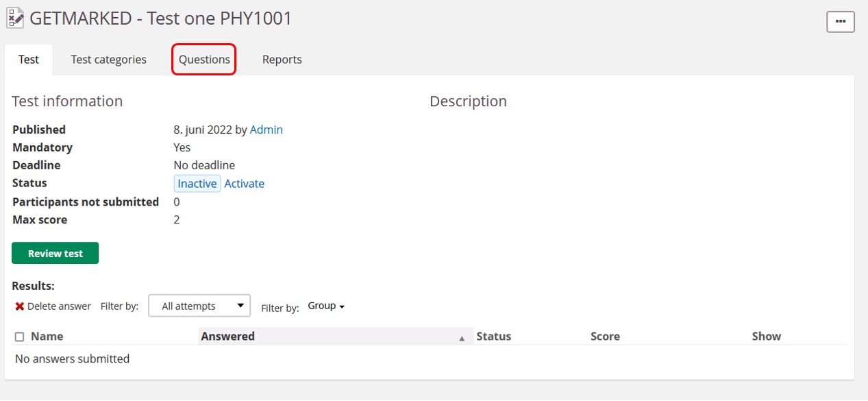Click the No deadline value

click(x=204, y=165)
